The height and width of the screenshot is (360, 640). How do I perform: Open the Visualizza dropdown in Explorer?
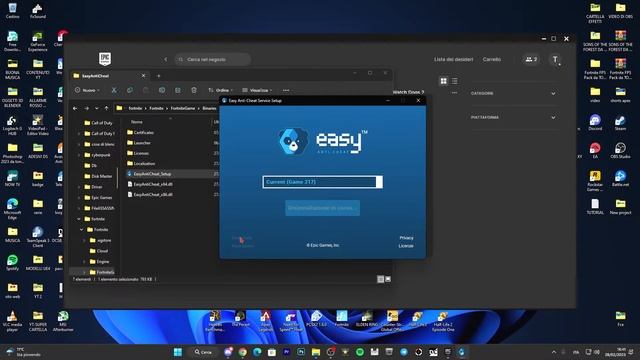pyautogui.click(x=257, y=90)
